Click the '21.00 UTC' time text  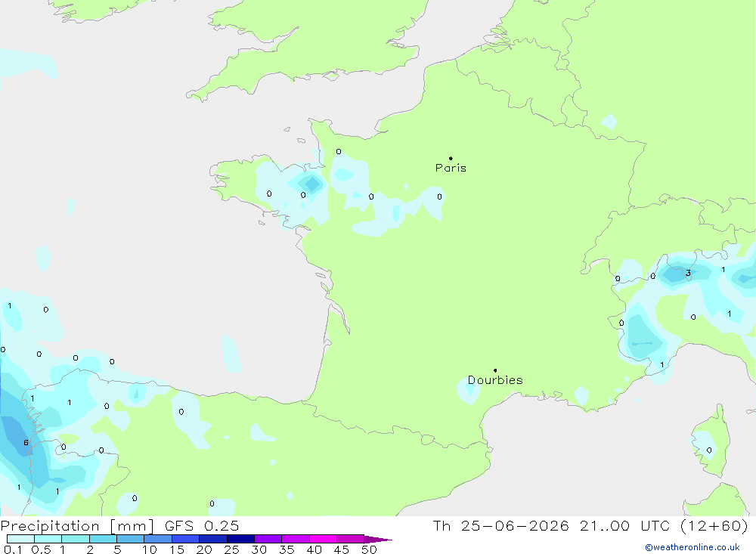pyautogui.click(x=625, y=525)
